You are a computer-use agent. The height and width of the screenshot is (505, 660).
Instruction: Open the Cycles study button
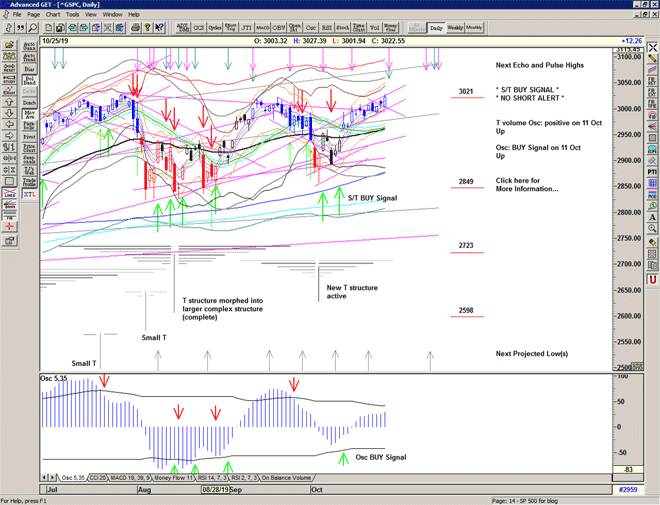(x=215, y=28)
